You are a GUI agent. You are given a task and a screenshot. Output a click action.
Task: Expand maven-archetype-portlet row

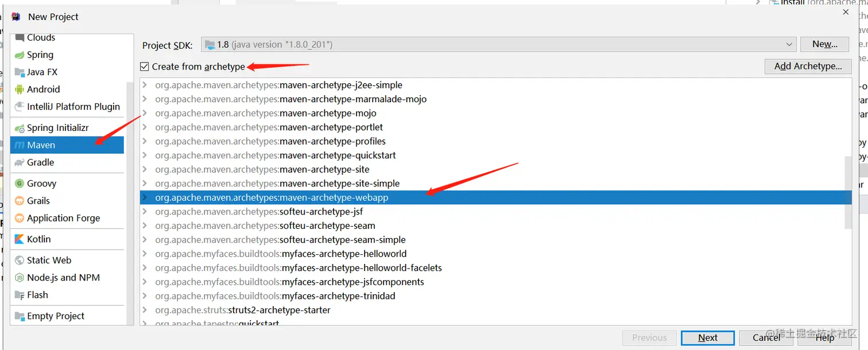coord(145,127)
